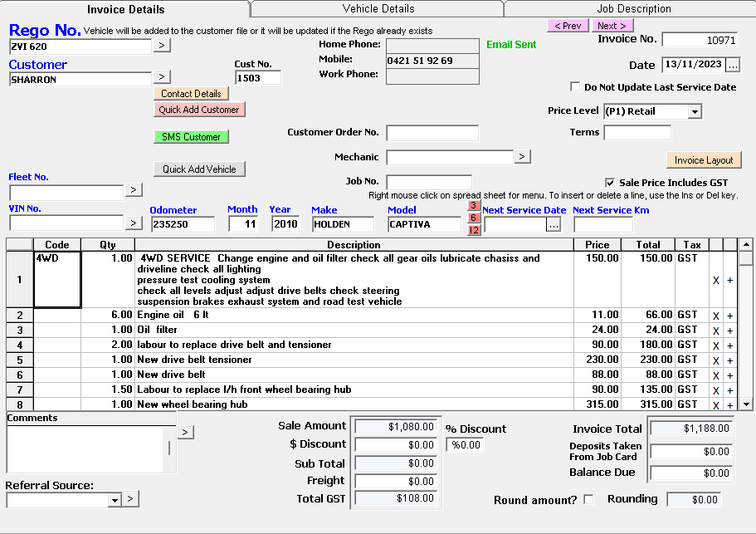
Task: Tick Do Not Update Last Service Date
Action: click(x=575, y=87)
